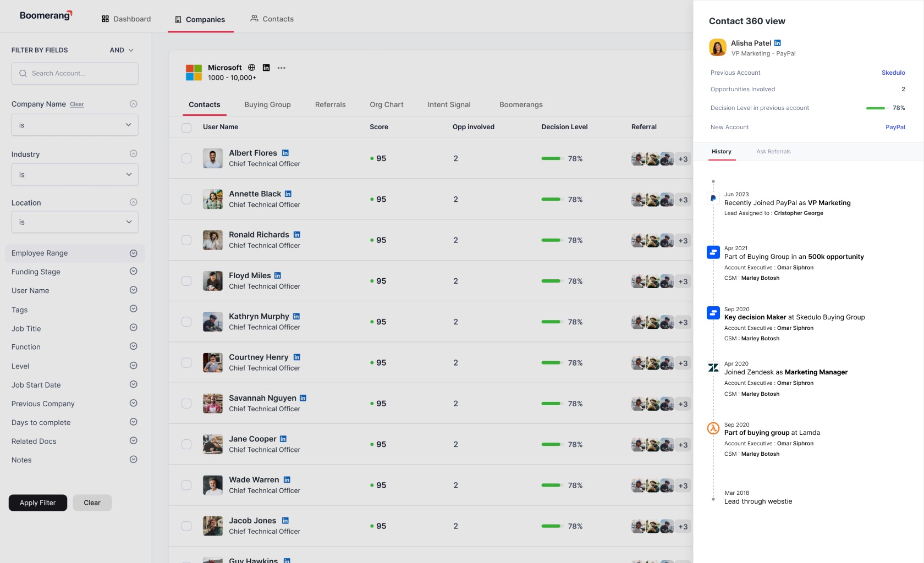Screen dimensions: 924x563
Task: Check the Floyd Miles row checkbox
Action: pyautogui.click(x=186, y=281)
